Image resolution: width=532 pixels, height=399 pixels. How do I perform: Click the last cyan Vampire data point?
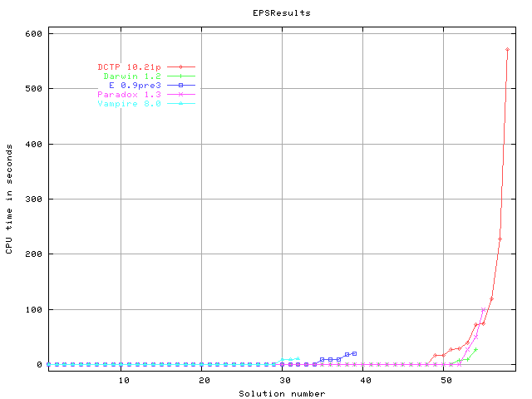pyautogui.click(x=298, y=358)
